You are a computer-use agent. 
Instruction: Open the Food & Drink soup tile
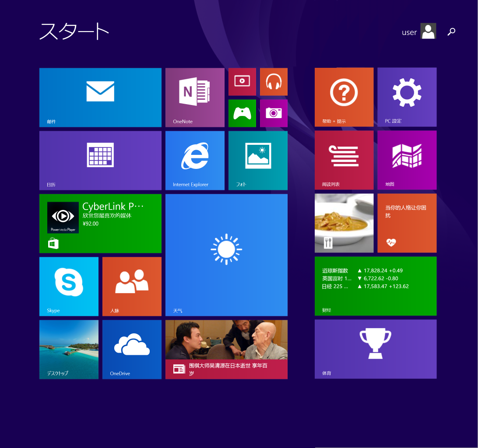tap(344, 223)
